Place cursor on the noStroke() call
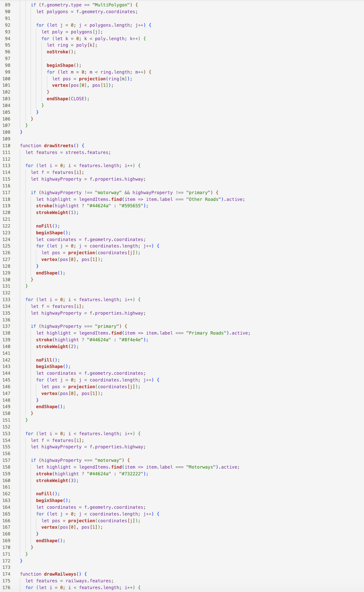Viewport: 364px width, 592px height. (61, 52)
